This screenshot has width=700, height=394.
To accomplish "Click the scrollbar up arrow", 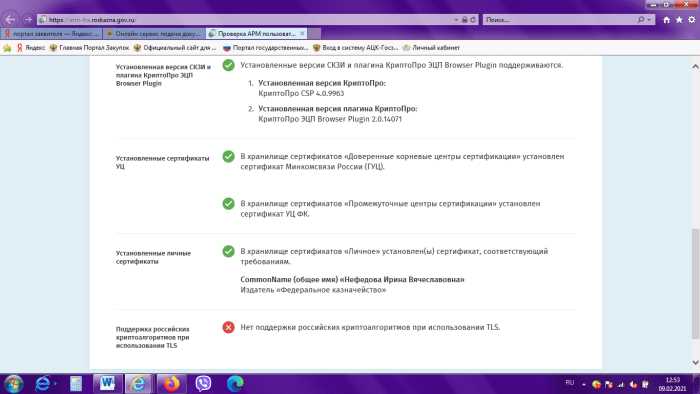I will [695, 66].
